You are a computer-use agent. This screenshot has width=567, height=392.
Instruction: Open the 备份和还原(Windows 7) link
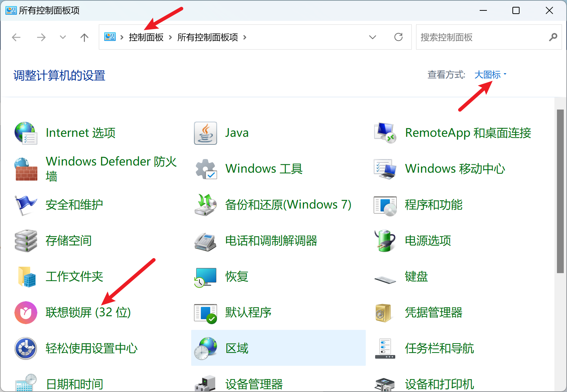coord(288,205)
